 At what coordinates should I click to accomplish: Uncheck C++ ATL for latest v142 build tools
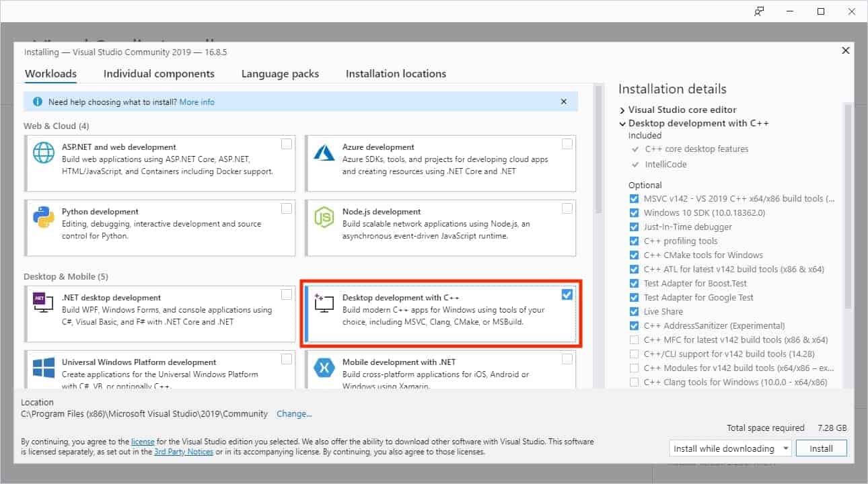coord(634,270)
